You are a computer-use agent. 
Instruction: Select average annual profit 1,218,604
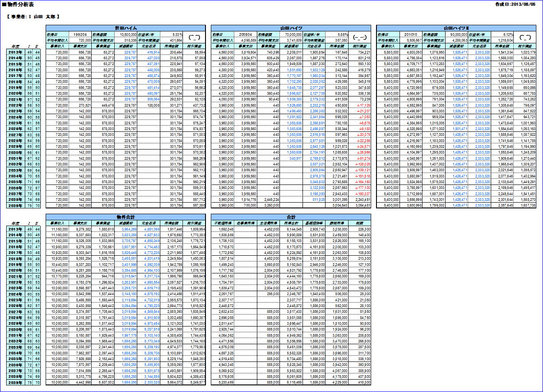click(x=502, y=40)
